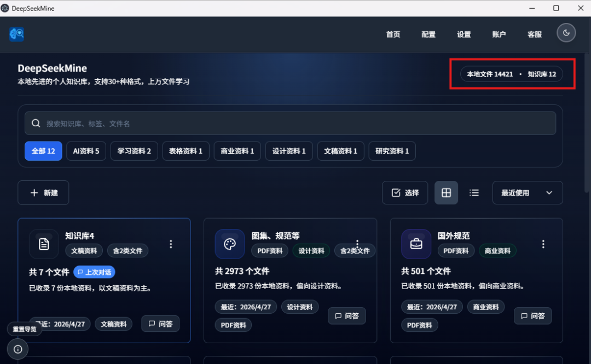Open 客服 in top navigation
Viewport: 591px width, 364px height.
[535, 34]
